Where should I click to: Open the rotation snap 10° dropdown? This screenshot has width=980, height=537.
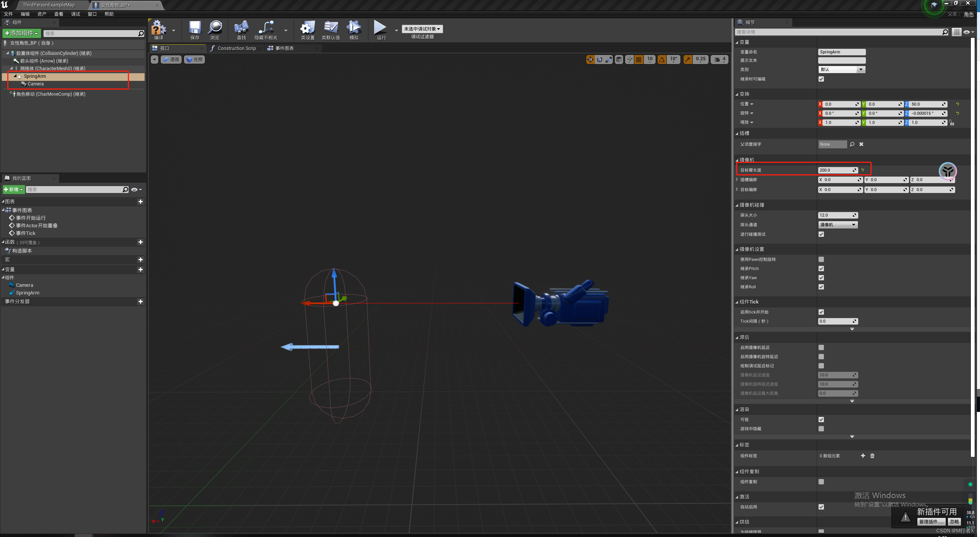pyautogui.click(x=674, y=59)
